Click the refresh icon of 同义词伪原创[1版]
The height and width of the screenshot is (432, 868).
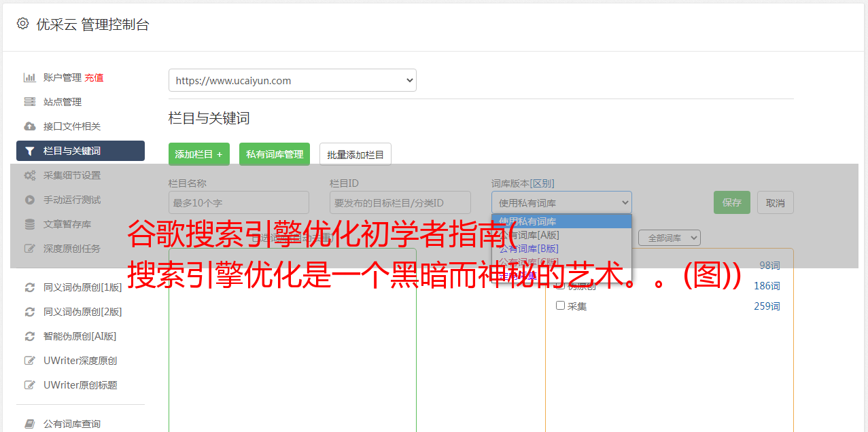[x=30, y=287]
